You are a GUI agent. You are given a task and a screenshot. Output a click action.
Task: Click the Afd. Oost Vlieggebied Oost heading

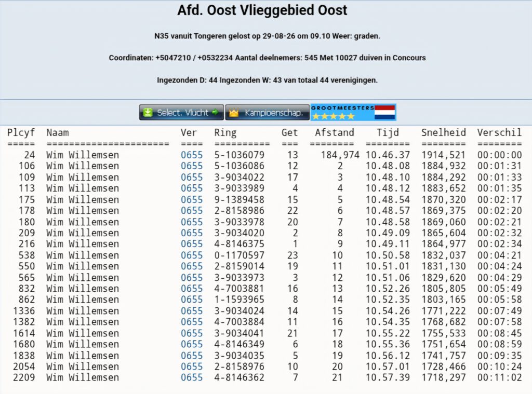(x=262, y=10)
